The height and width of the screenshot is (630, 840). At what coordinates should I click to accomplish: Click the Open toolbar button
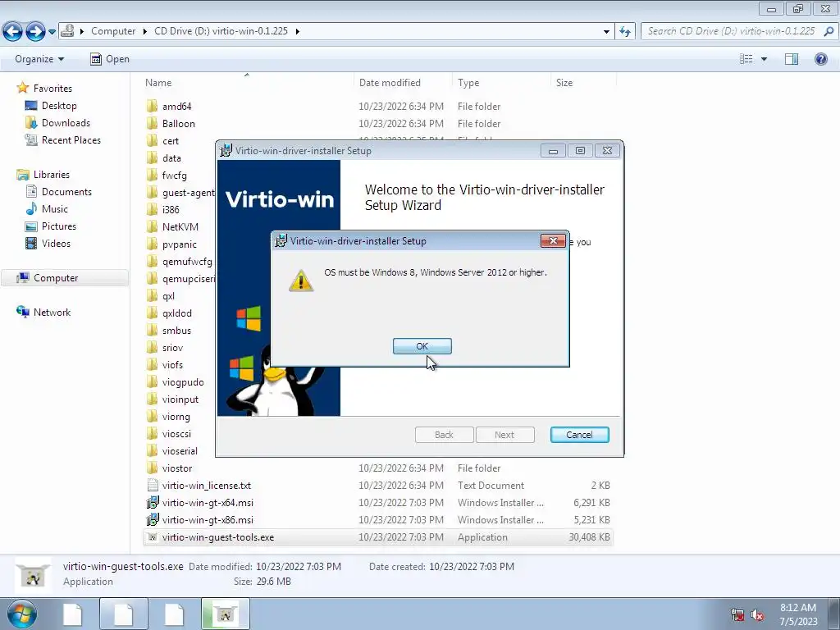click(110, 59)
